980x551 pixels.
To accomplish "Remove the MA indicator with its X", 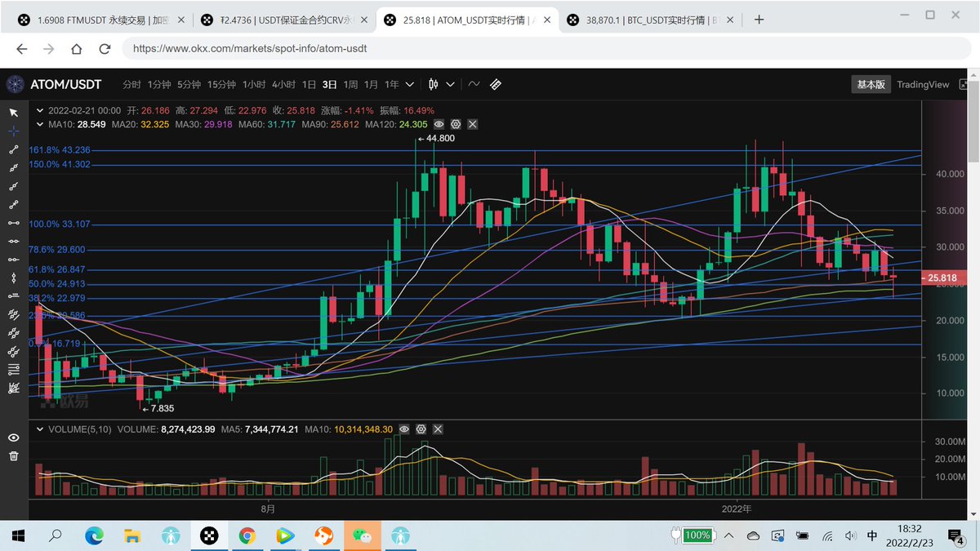I will click(x=472, y=124).
